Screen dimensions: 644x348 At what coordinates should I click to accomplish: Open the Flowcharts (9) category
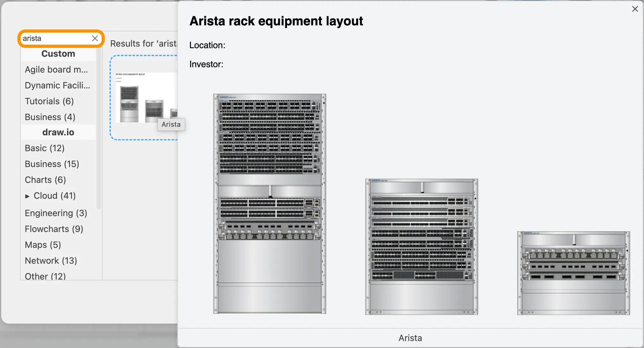click(x=58, y=229)
